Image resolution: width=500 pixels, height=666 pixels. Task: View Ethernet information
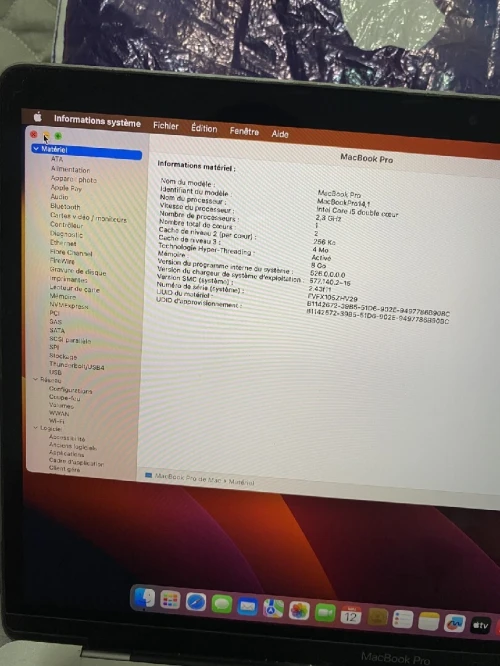pyautogui.click(x=63, y=243)
